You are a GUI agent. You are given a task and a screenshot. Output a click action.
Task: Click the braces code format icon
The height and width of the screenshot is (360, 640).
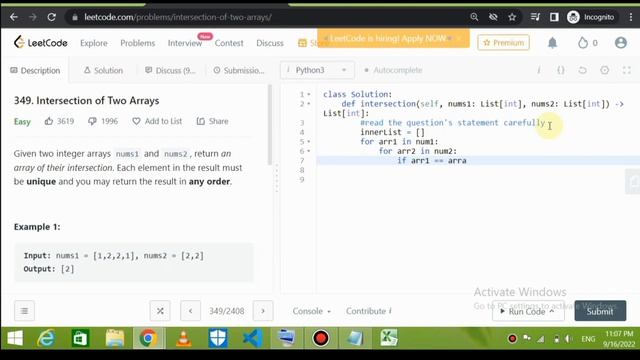point(561,70)
